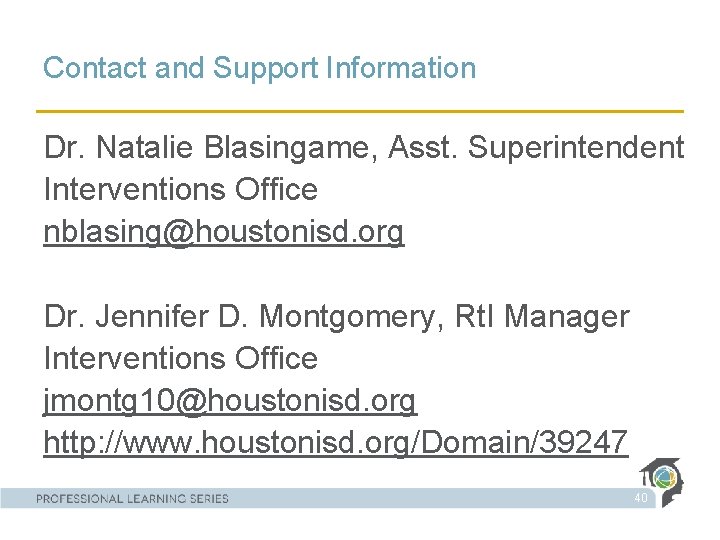Image resolution: width=720 pixels, height=540 pixels.
Task: Select the Dr. Jennifer D. Montgomery name text
Action: click(239, 316)
